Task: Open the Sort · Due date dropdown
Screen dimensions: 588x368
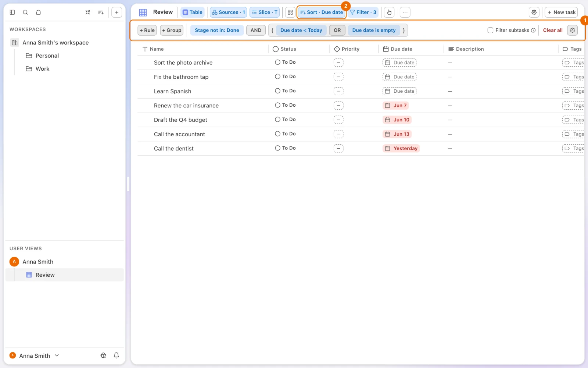Action: tap(322, 12)
